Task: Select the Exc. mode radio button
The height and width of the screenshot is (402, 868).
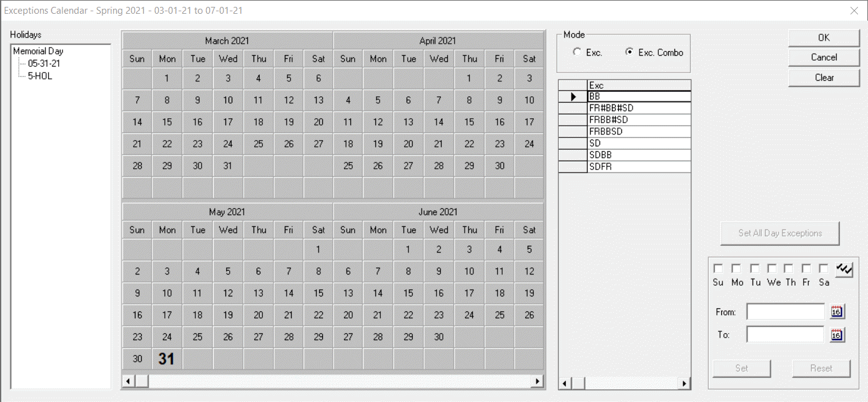Action: tap(576, 53)
